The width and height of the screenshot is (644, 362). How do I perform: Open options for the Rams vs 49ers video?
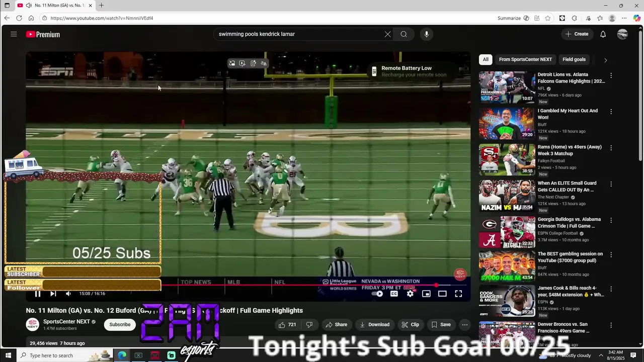pos(611,148)
